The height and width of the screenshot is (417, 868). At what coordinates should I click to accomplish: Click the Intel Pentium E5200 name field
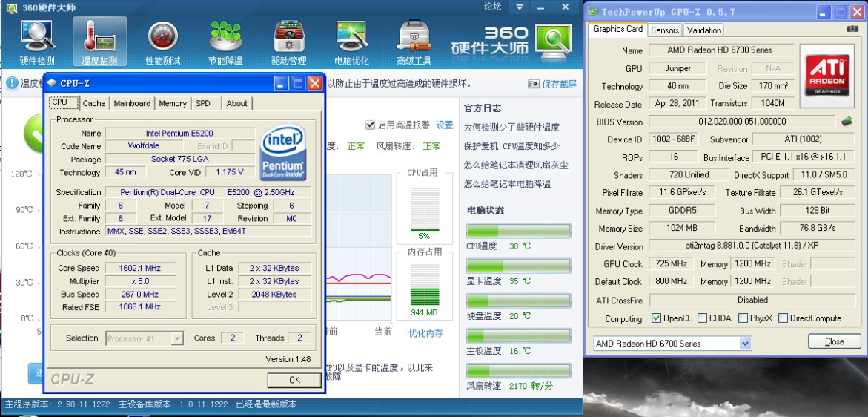[x=180, y=133]
